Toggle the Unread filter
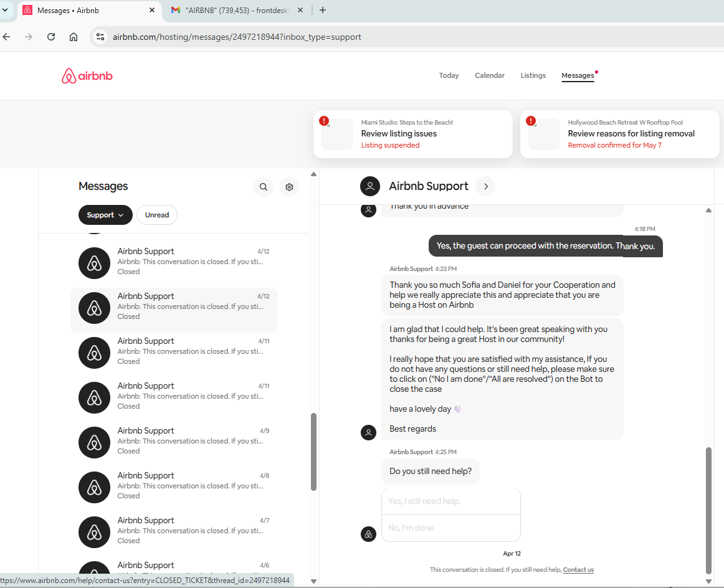 pos(157,215)
